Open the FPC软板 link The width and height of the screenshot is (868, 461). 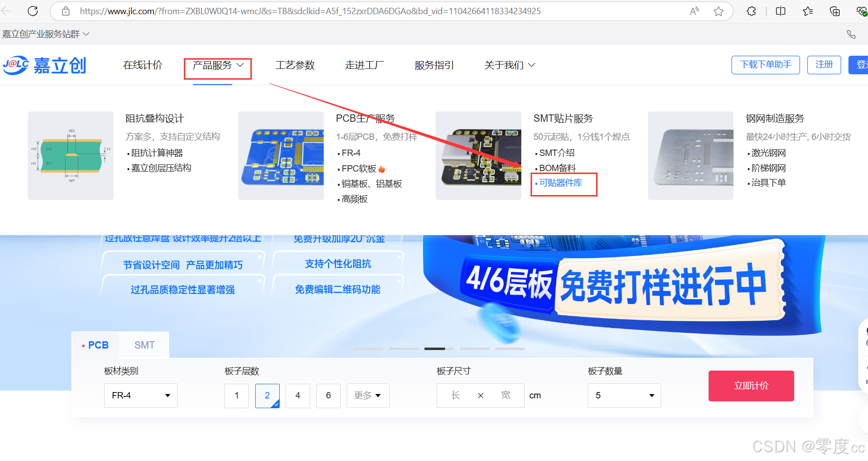click(358, 169)
